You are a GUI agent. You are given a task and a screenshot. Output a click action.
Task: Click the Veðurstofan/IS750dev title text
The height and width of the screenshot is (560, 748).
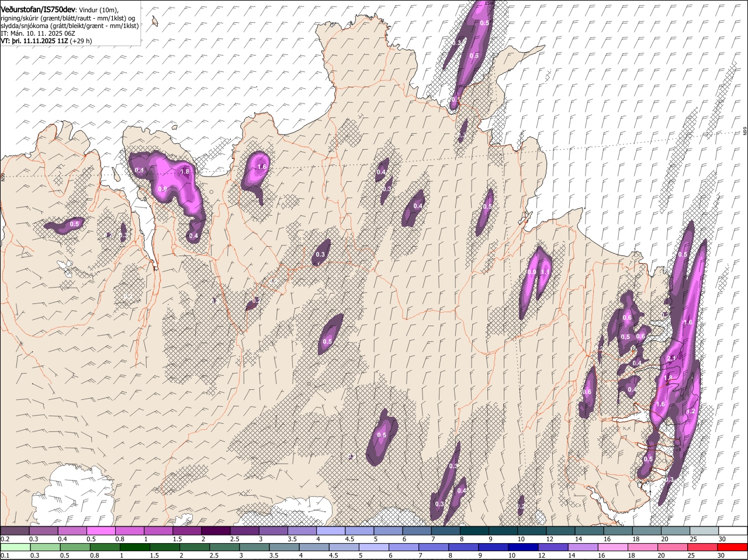pyautogui.click(x=38, y=9)
